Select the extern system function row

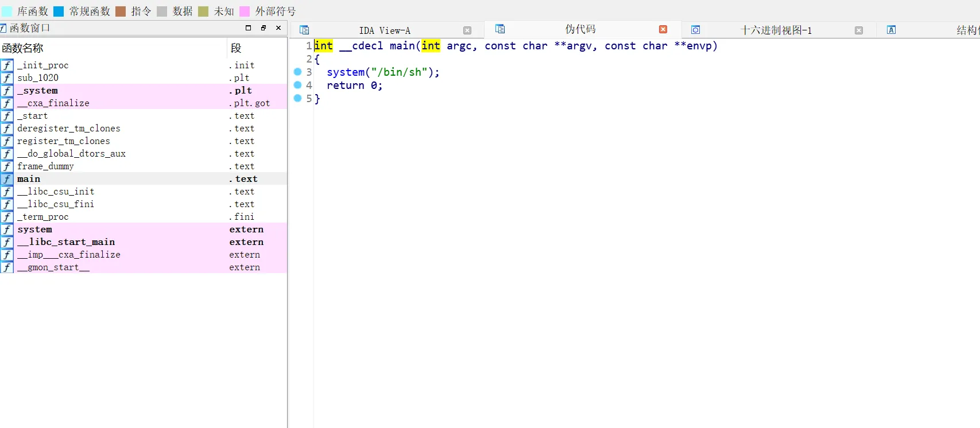click(144, 229)
